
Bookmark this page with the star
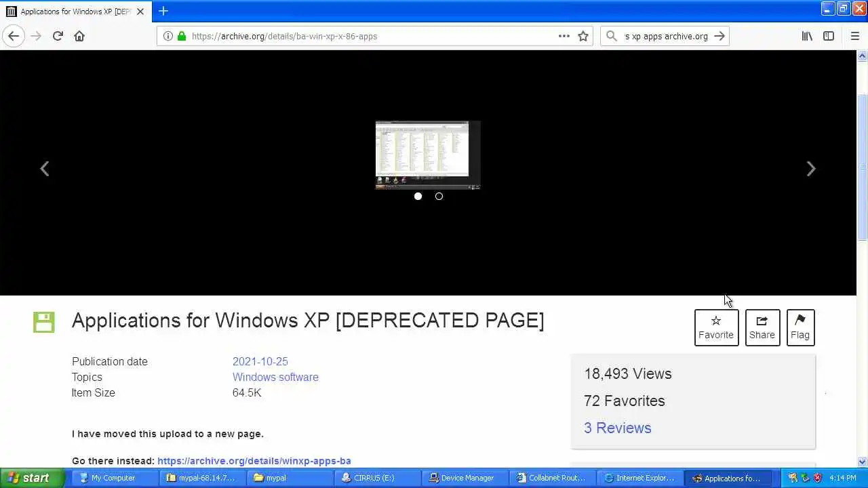coord(583,36)
